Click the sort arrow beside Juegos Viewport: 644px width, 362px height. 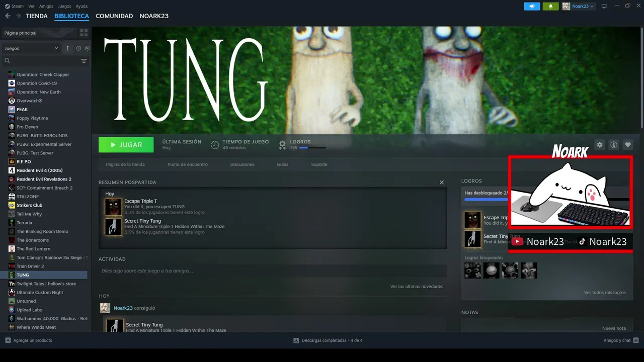coord(68,48)
